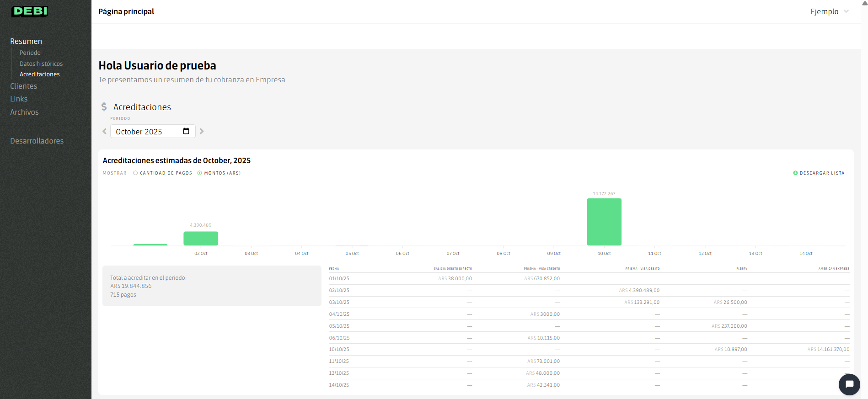
Task: Click the Descargar Lista download icon
Action: point(795,173)
